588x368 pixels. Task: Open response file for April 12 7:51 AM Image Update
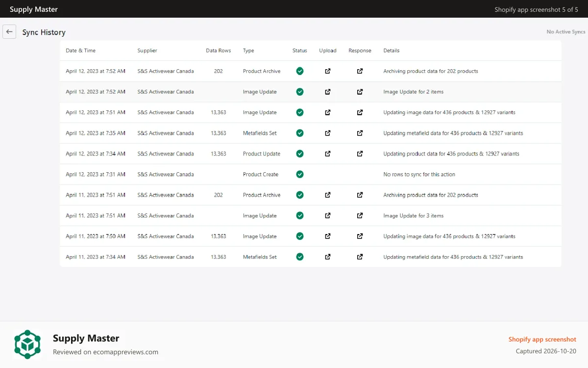(x=360, y=112)
